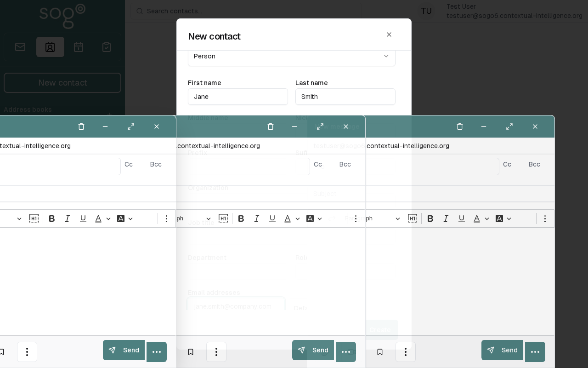Screen dimensions: 588x368
Task: Open vertical dots menu in right compose footer
Action: coord(406,352)
